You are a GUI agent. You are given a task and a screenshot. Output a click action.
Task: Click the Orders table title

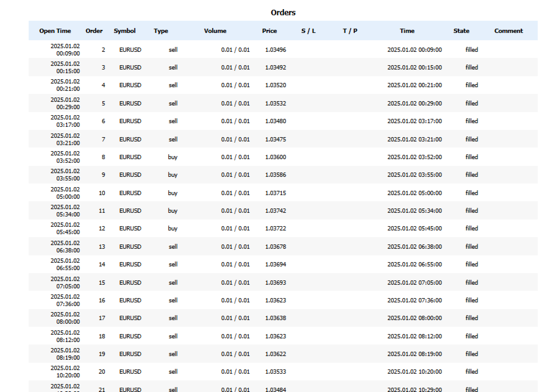coord(283,12)
